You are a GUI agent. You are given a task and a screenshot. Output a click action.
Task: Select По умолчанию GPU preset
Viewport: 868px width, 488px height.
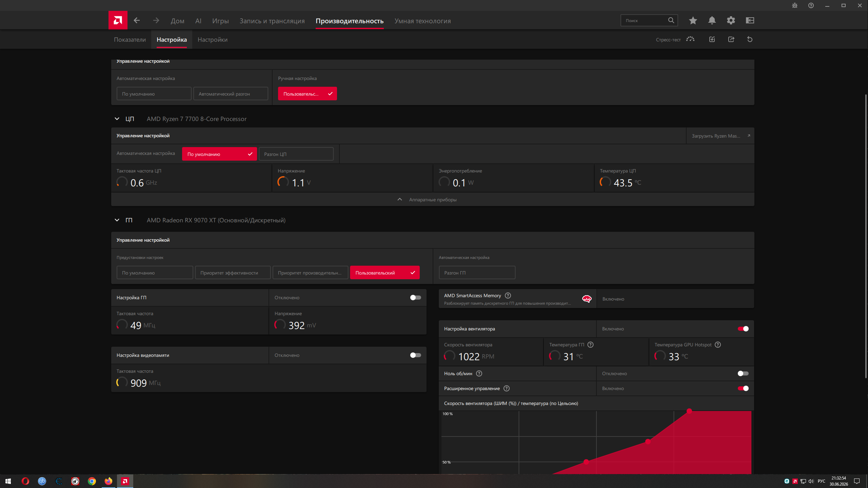coord(155,272)
